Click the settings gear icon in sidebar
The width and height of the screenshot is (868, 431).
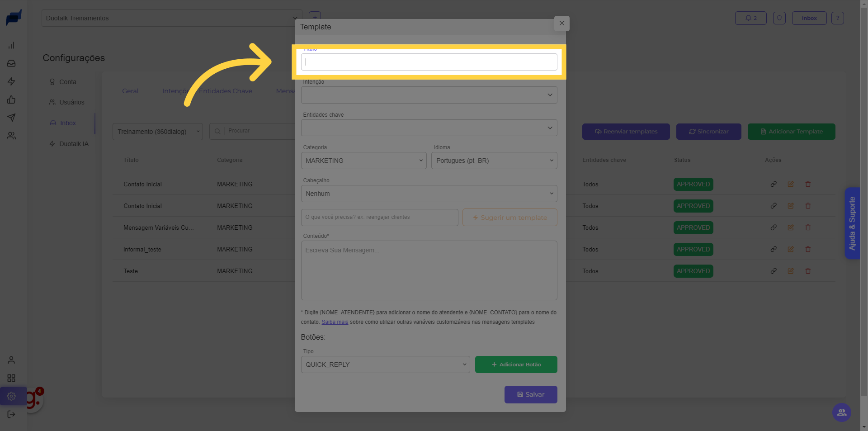click(x=11, y=396)
